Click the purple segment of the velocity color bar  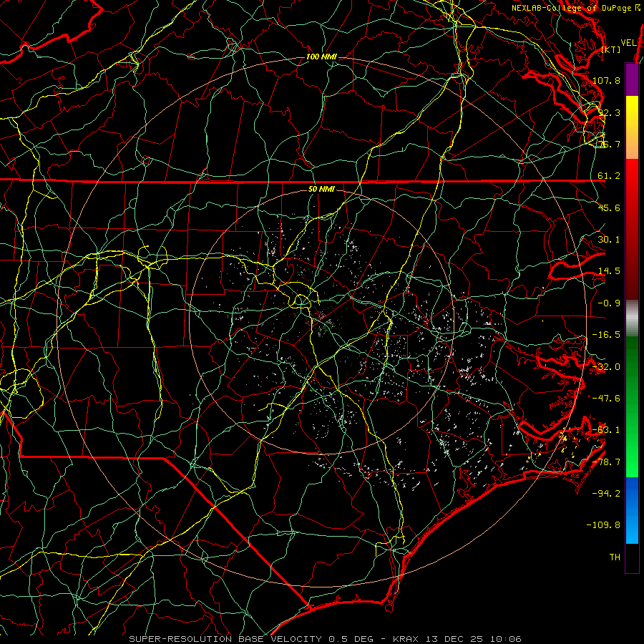click(x=632, y=79)
